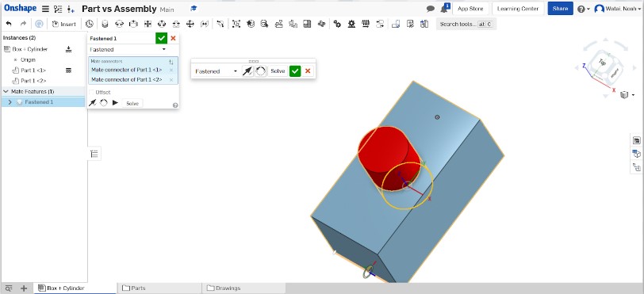Click the Search tools field
Screen dimensions: 644x294
pyautogui.click(x=466, y=25)
